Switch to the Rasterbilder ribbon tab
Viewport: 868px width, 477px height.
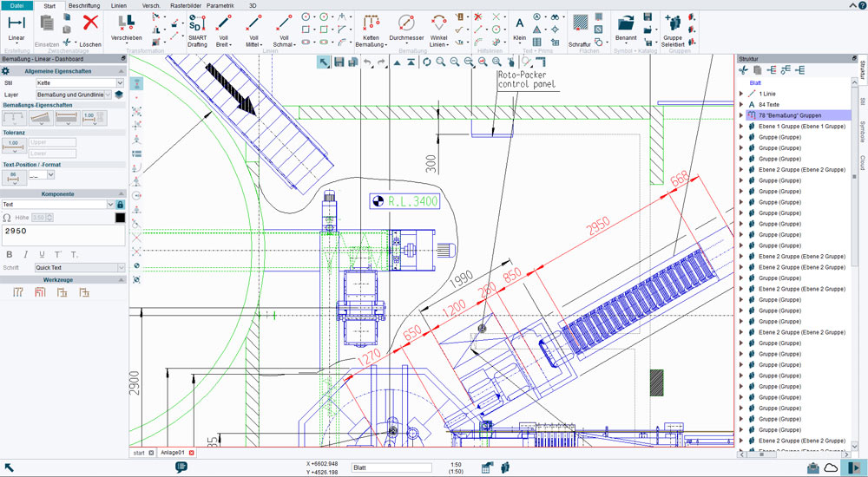186,5
